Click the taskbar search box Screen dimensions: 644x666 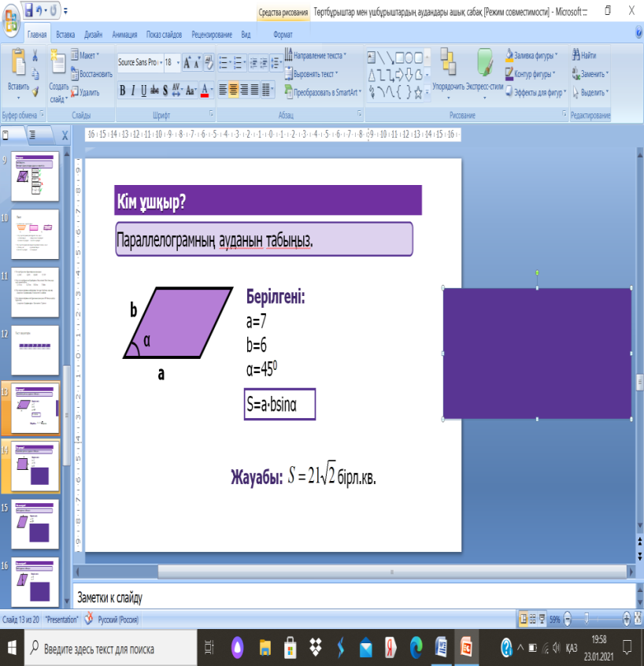(x=110, y=649)
